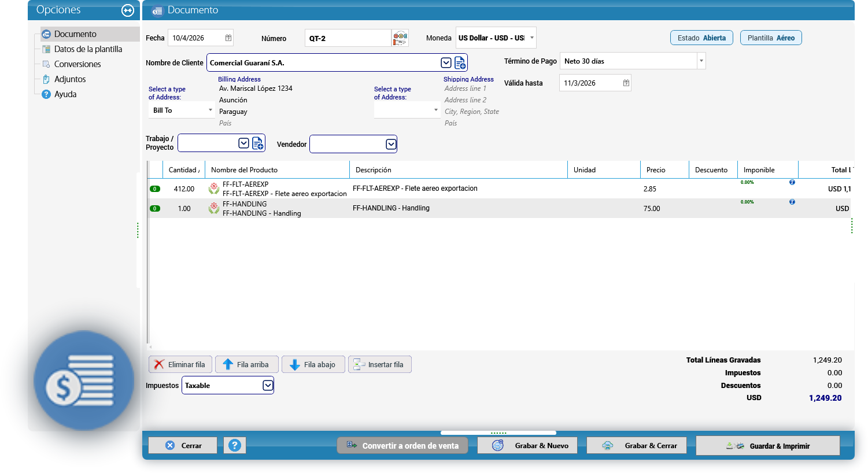Viewport: 868px width, 473px height.
Task: Click the Cerrar button
Action: point(183,445)
